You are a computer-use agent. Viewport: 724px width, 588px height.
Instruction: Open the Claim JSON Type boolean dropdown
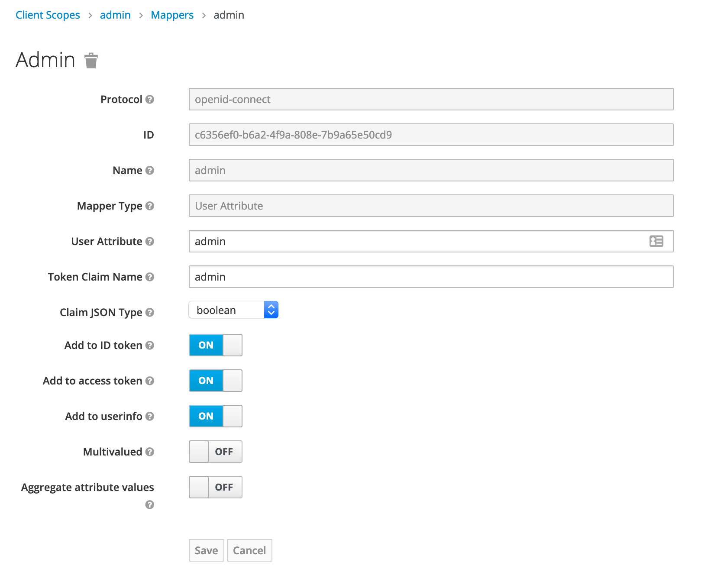tap(233, 310)
